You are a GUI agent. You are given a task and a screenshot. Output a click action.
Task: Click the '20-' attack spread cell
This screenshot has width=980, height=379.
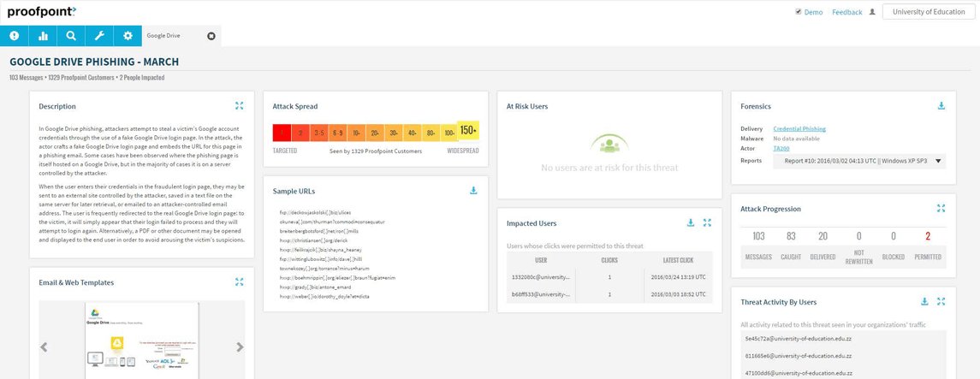[x=374, y=133]
